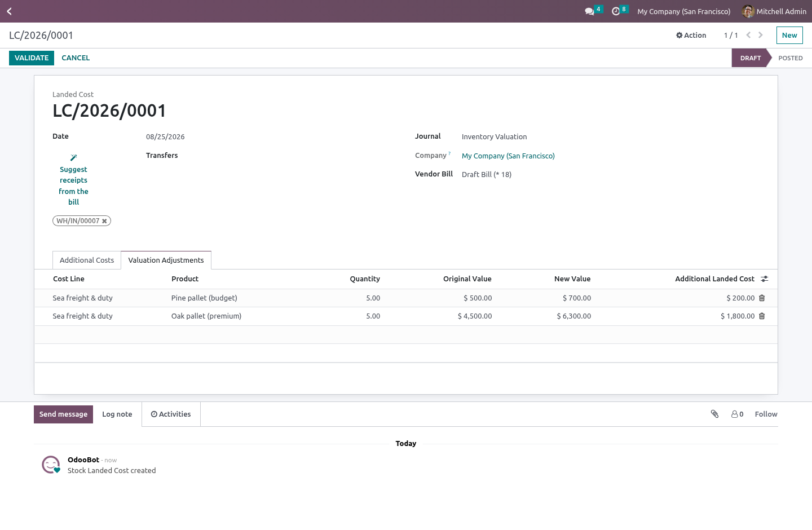Follow this document

[766, 414]
